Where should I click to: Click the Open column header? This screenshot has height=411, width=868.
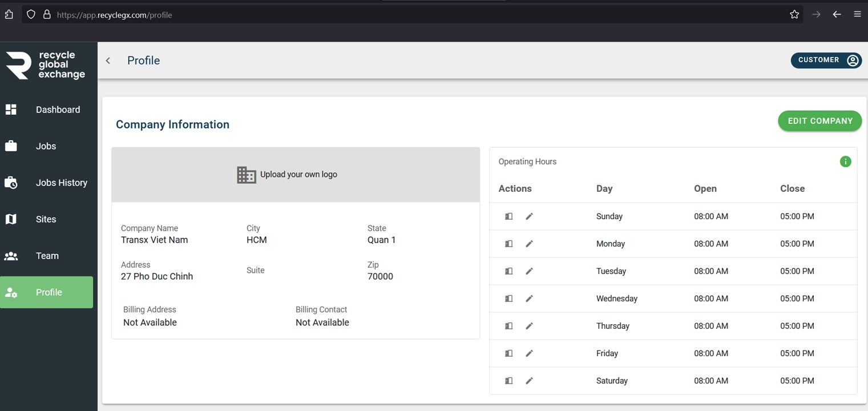[705, 188]
